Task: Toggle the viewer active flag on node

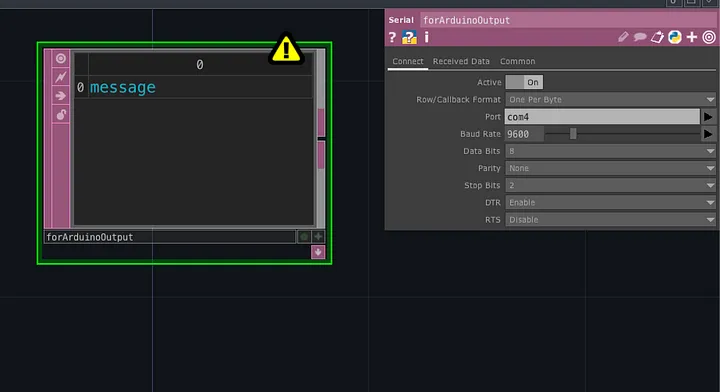Action: click(x=61, y=58)
